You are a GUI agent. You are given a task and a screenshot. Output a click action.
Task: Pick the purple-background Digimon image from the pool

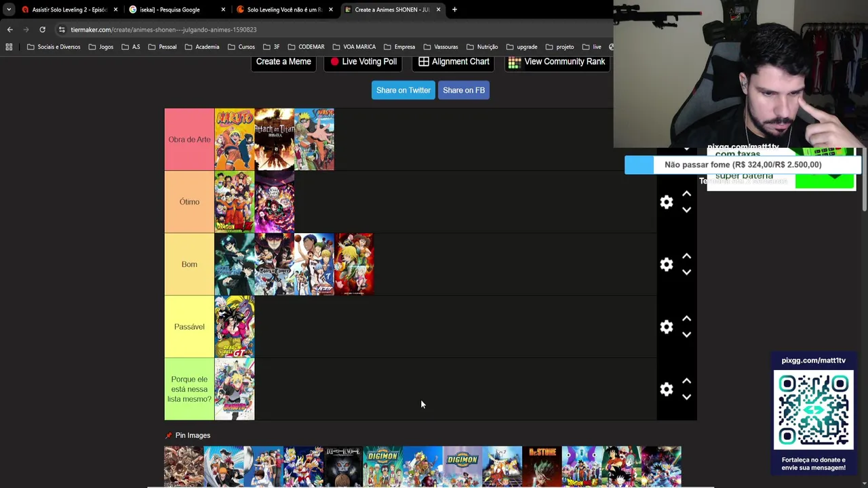(x=462, y=466)
